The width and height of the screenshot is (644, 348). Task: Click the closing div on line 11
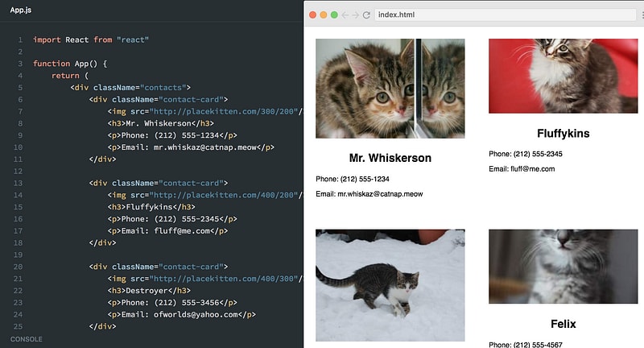[103, 159]
